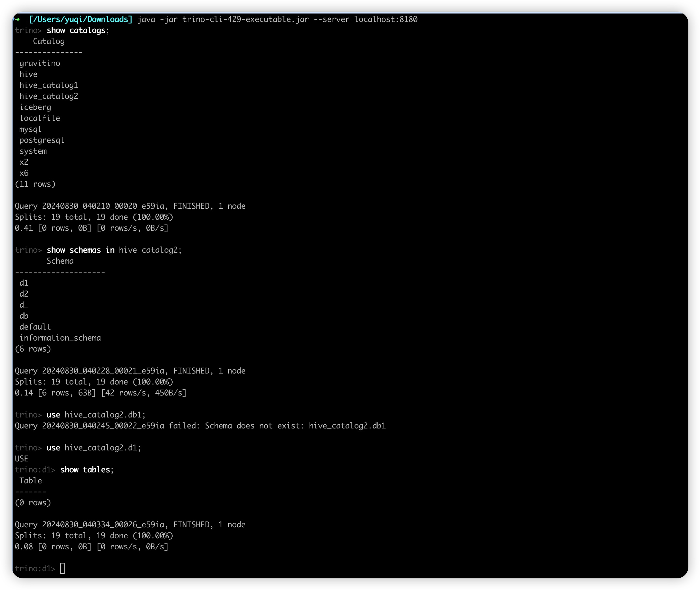Click the '(11 rows)' result count
Image resolution: width=700 pixels, height=590 pixels.
35,184
